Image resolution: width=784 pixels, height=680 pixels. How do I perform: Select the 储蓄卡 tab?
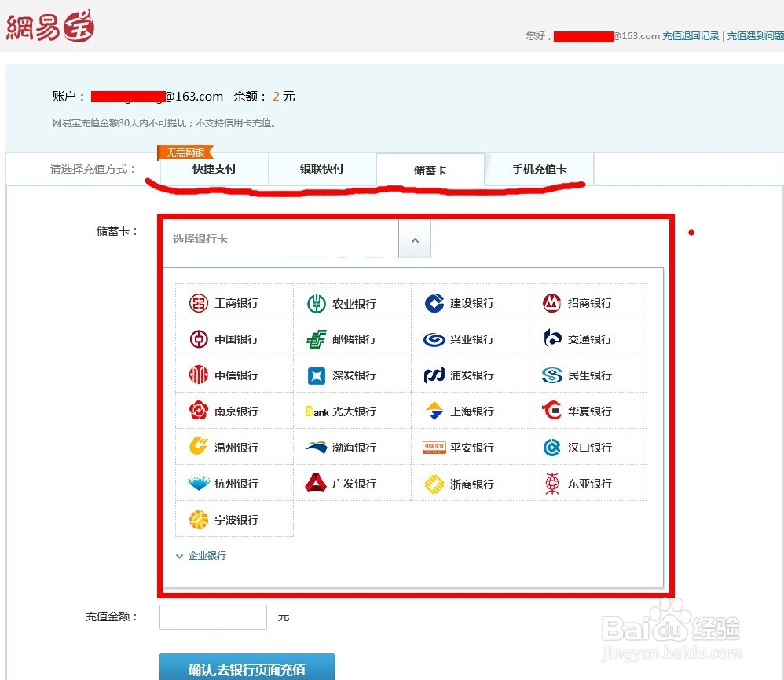430,170
